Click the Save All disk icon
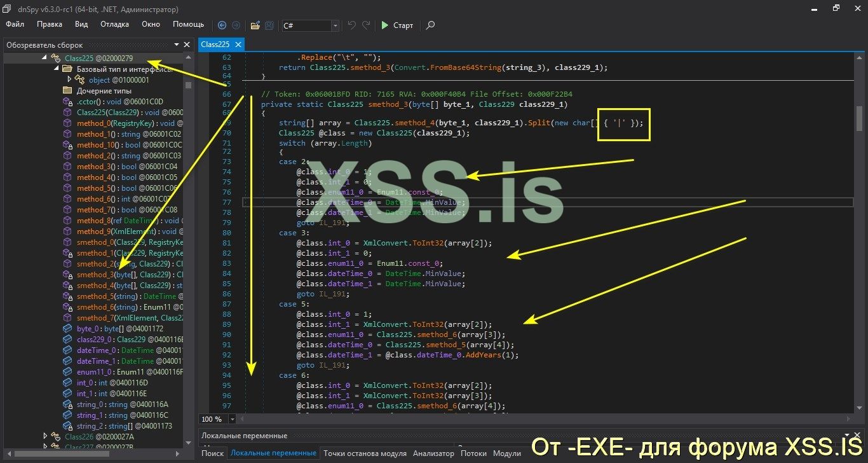Image resolution: width=868 pixels, height=463 pixels. 269,25
